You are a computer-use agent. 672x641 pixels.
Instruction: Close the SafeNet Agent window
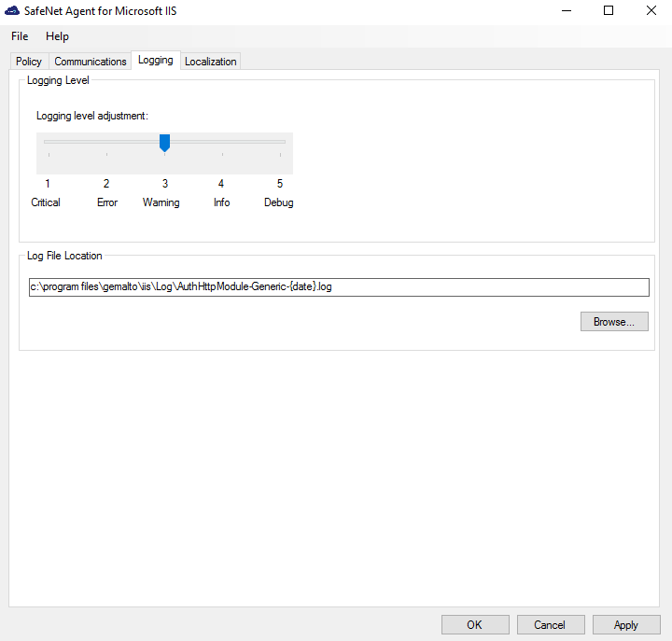click(x=651, y=10)
